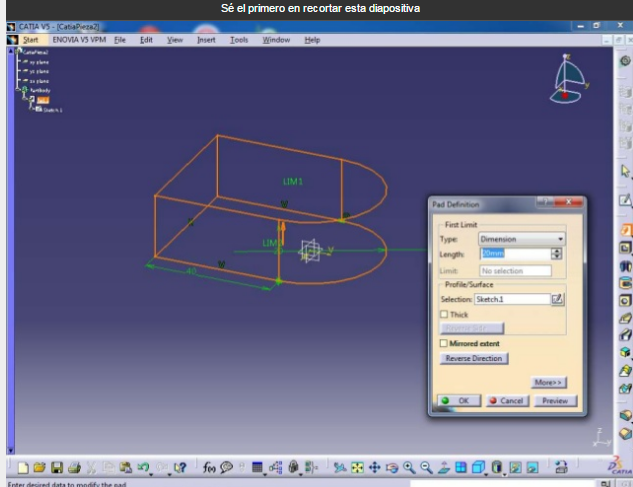Click OK in Pad Definition dialog
The image size is (633, 487).
point(459,401)
